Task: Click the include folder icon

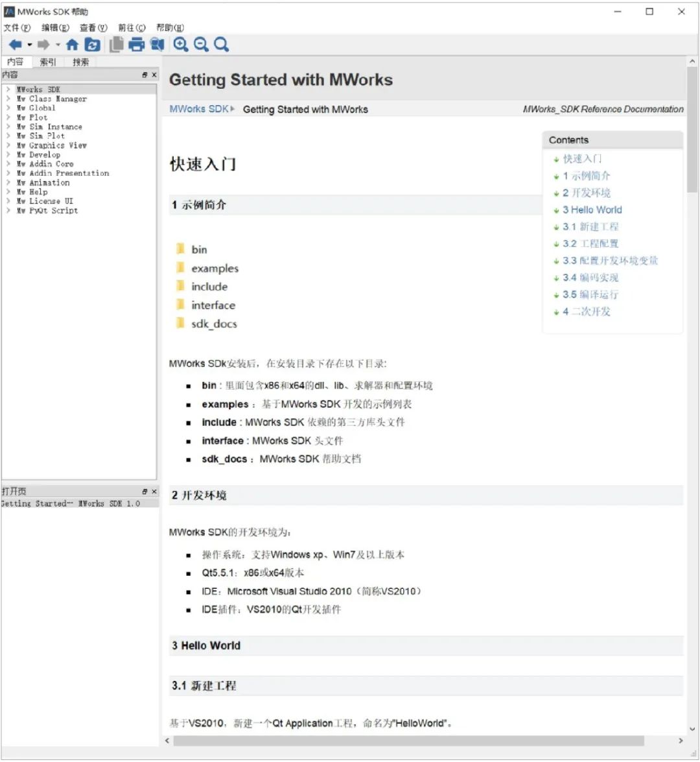Action: 180,286
